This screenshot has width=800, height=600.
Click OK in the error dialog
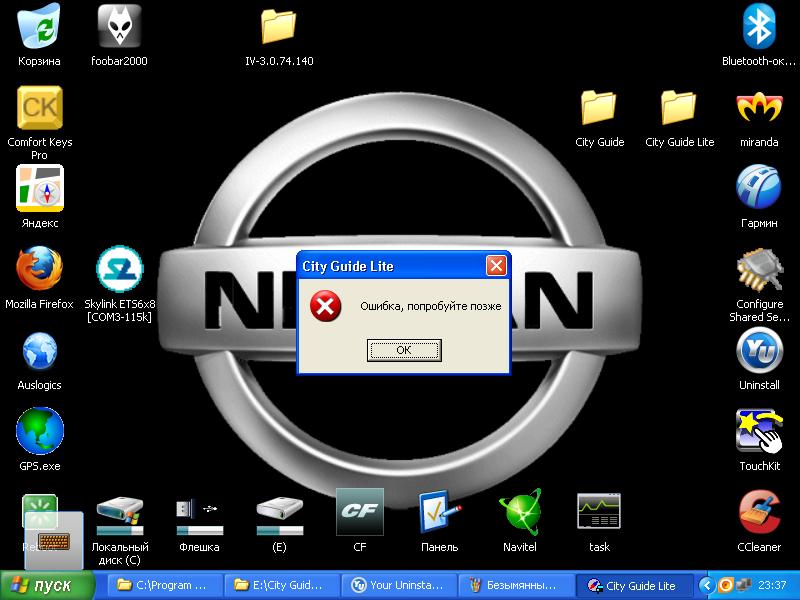pos(404,350)
